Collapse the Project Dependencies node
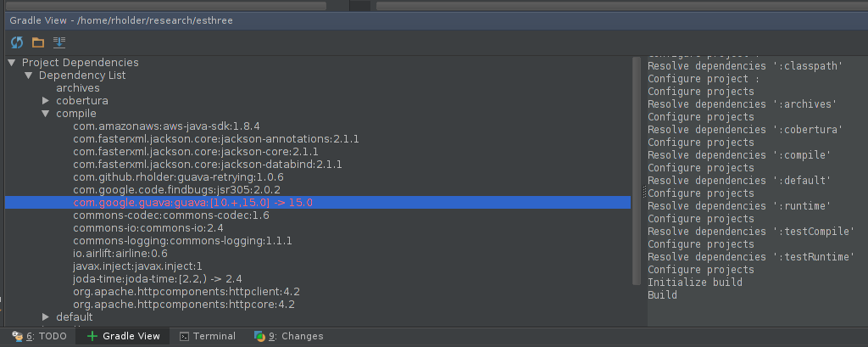Screen dimensions: 868x347 [12, 63]
